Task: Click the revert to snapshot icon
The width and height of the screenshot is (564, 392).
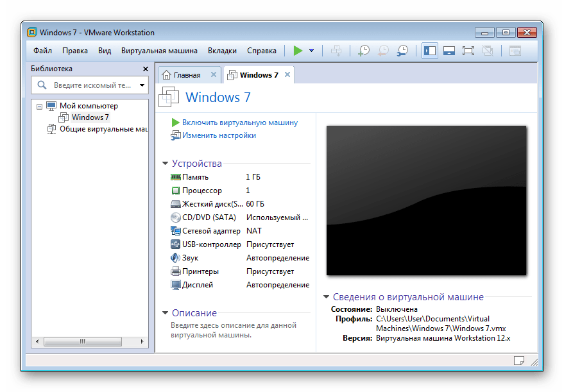Action: pyautogui.click(x=384, y=51)
